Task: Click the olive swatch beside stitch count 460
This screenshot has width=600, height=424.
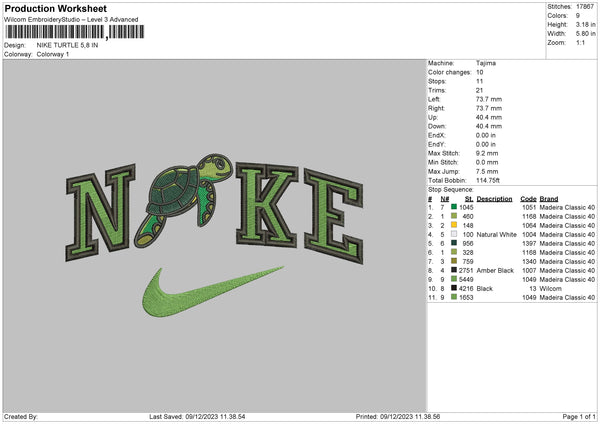Action: pos(454,216)
